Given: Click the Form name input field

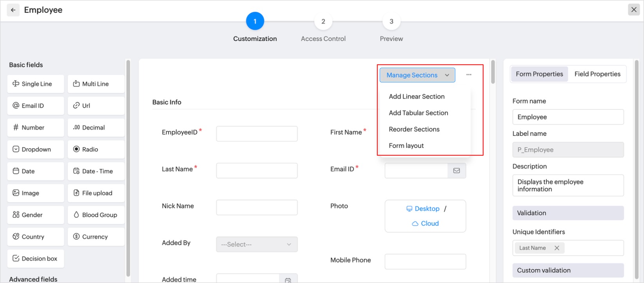Looking at the screenshot, I should [568, 117].
